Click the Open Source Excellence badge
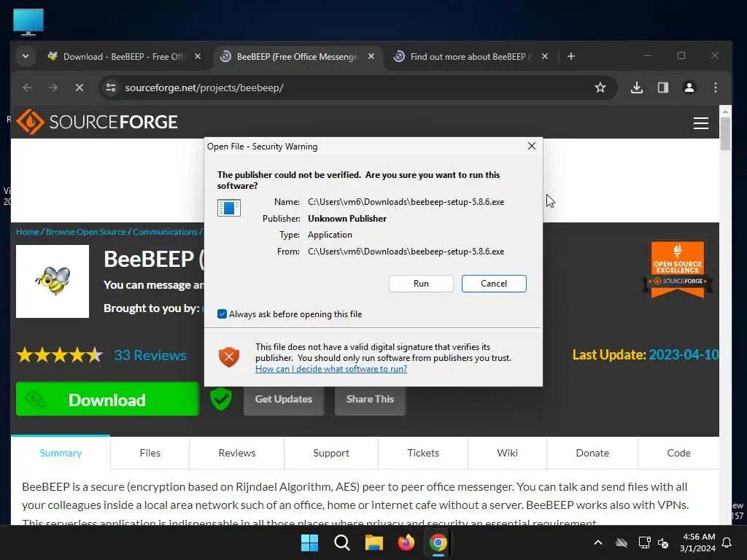The height and width of the screenshot is (560, 747). [x=678, y=270]
